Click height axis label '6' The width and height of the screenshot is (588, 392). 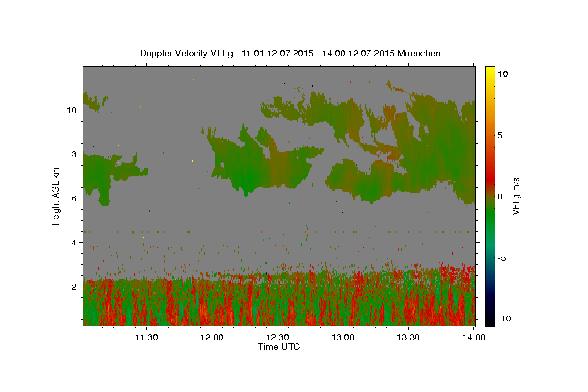(74, 198)
